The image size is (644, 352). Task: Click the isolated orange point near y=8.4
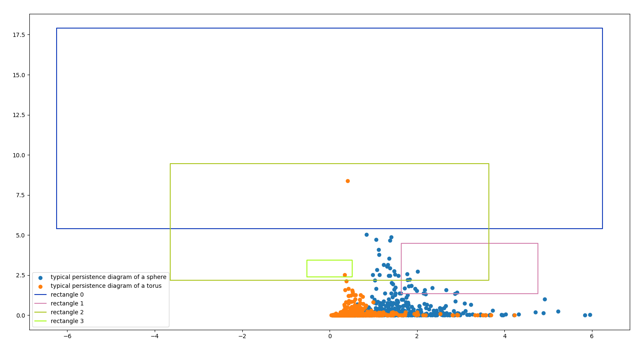(x=348, y=181)
